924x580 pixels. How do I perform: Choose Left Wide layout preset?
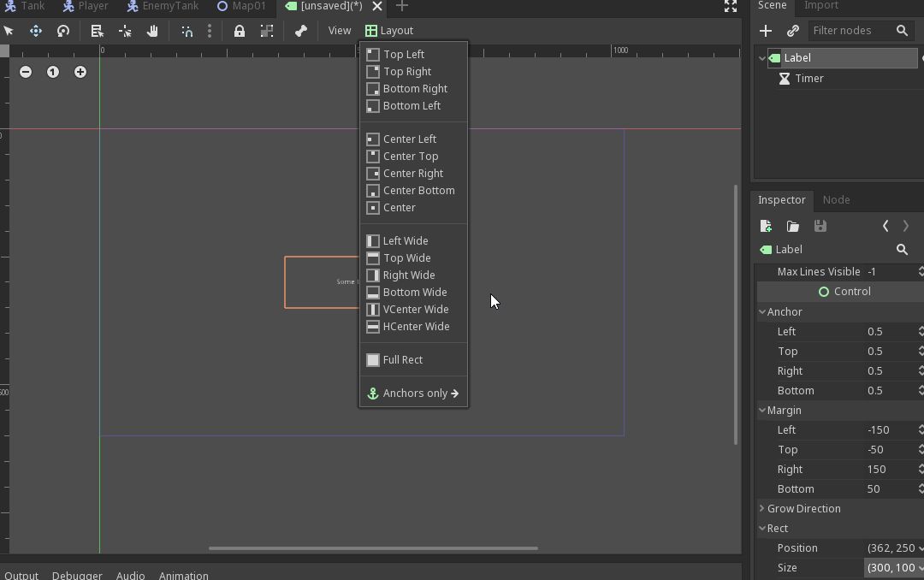414,240
